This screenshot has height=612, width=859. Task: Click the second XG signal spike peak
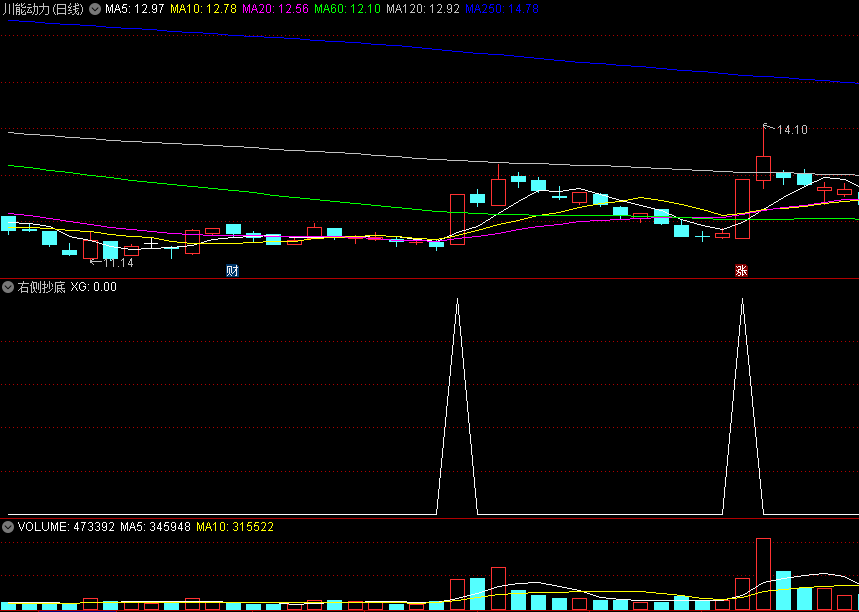pyautogui.click(x=743, y=299)
